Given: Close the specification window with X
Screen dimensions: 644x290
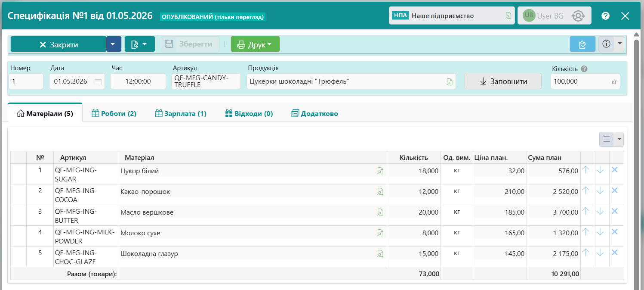Looking at the screenshot, I should [x=625, y=16].
